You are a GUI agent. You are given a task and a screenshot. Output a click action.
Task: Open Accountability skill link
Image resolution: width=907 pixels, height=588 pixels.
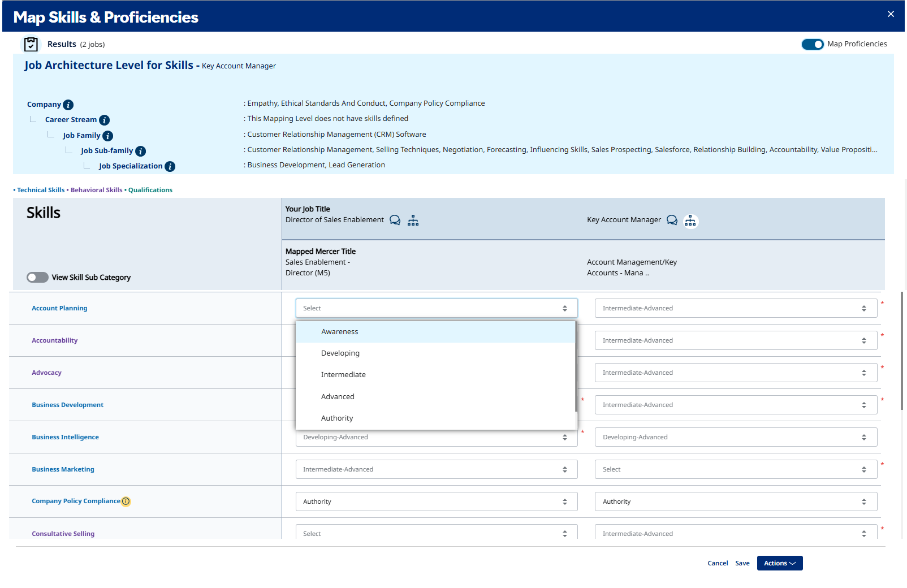(55, 340)
